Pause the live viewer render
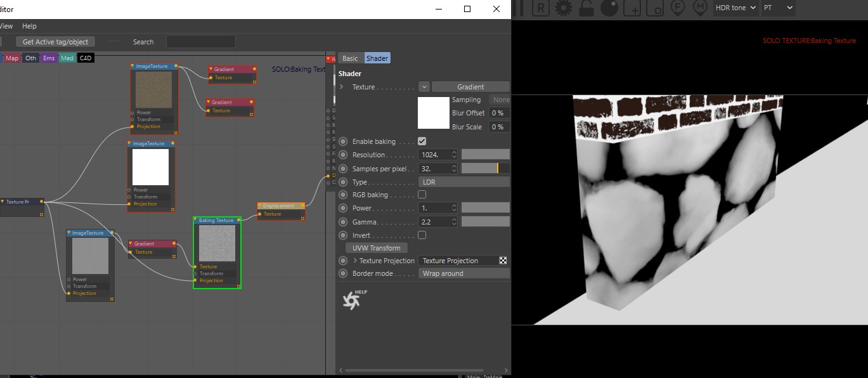 point(519,8)
